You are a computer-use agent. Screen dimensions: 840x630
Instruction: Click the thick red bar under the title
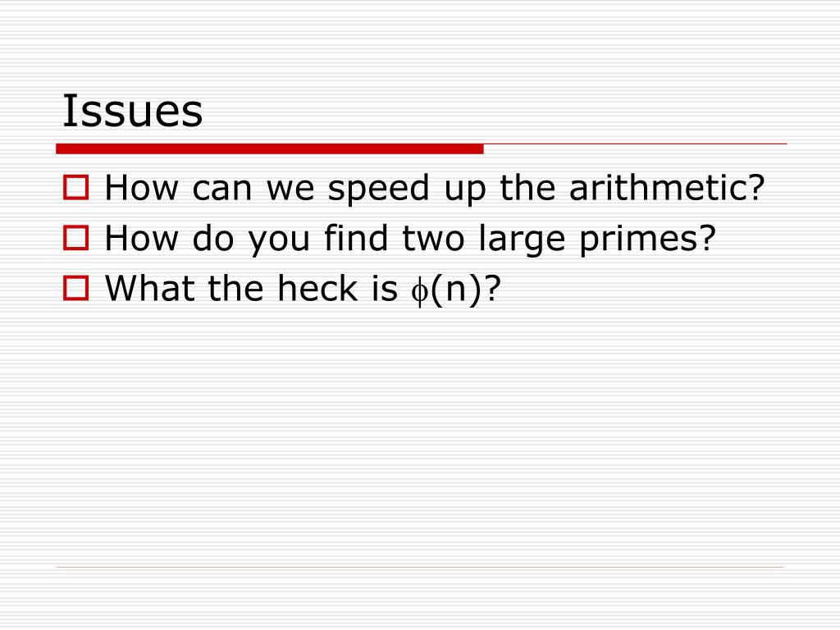(269, 148)
